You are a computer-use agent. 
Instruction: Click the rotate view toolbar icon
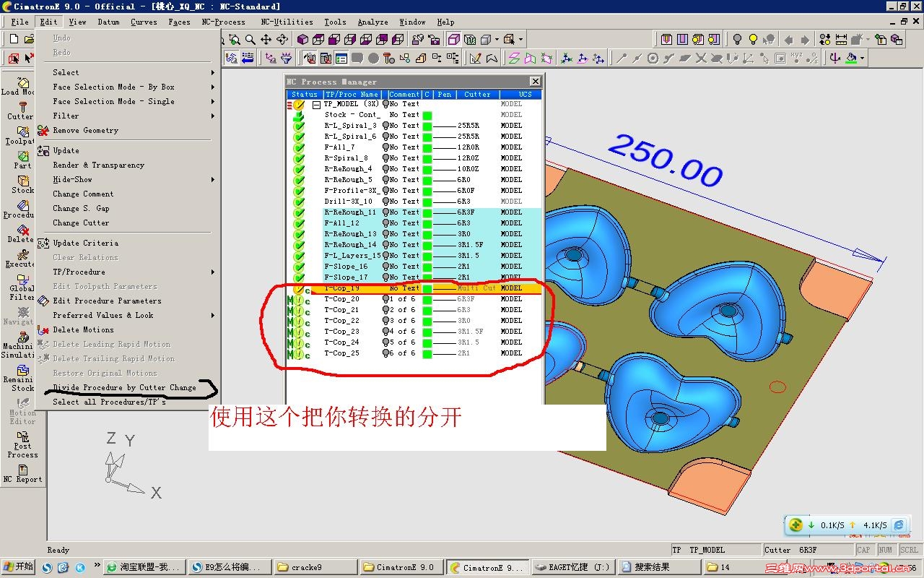[282, 40]
